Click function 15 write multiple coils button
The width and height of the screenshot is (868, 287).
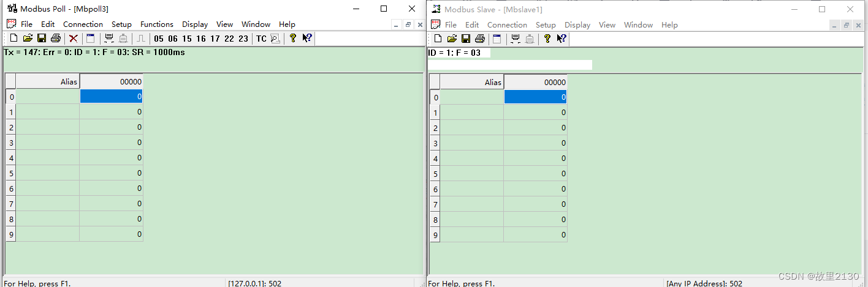pos(187,39)
